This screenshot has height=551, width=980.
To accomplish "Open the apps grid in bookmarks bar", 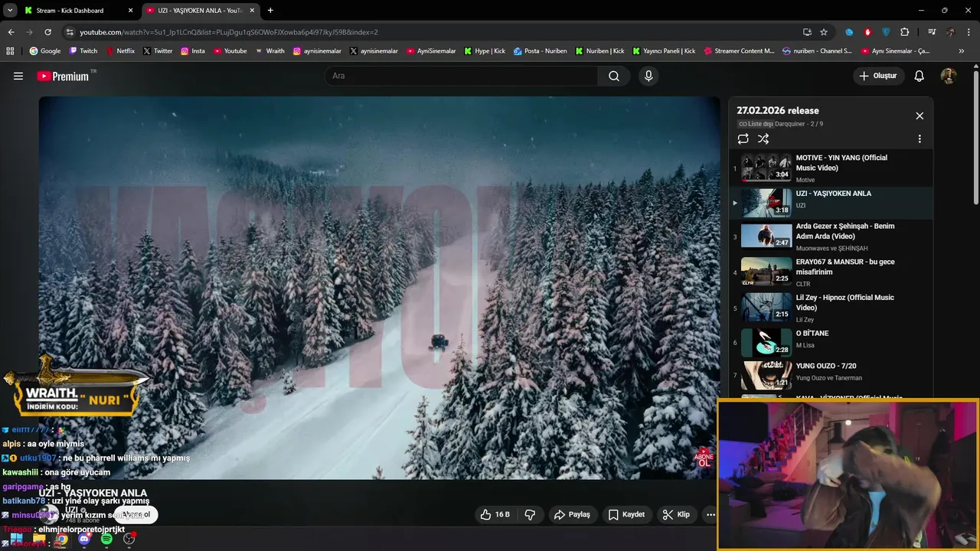I will pyautogui.click(x=10, y=51).
